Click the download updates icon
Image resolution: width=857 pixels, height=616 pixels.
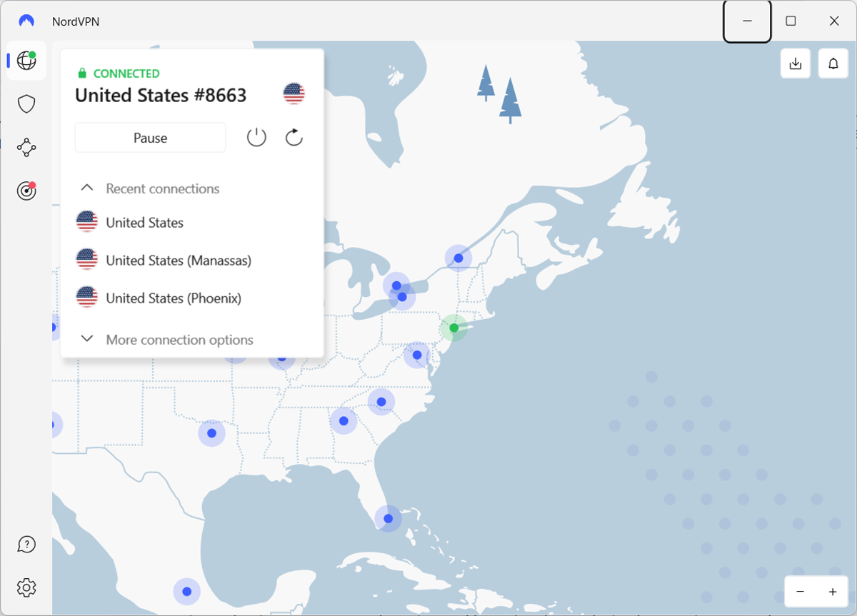pyautogui.click(x=796, y=64)
